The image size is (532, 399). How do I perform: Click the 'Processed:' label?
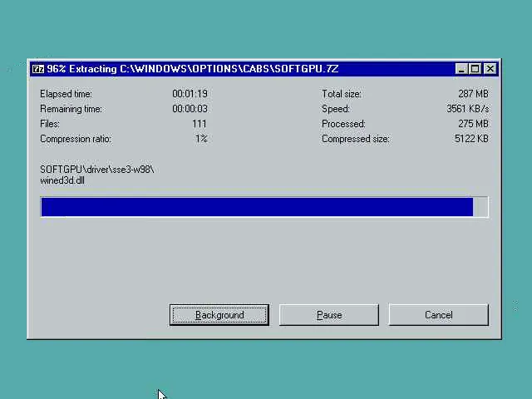(x=343, y=124)
